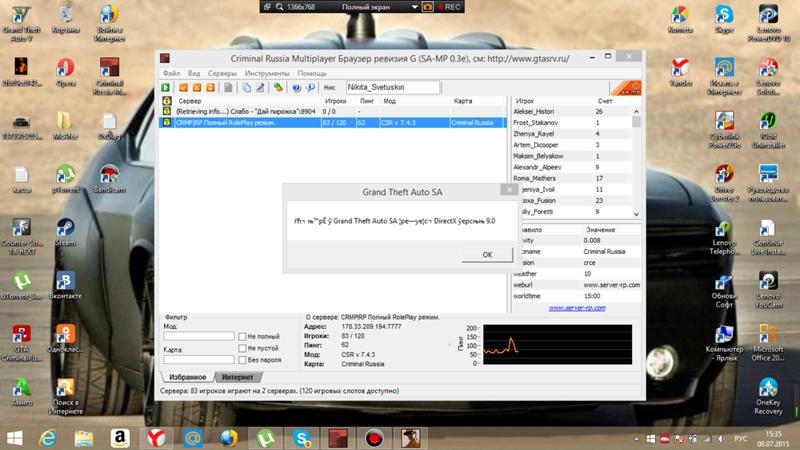Screen dimensions: 800x450
Task: Click the Карта filter input field
Action: click(x=199, y=360)
